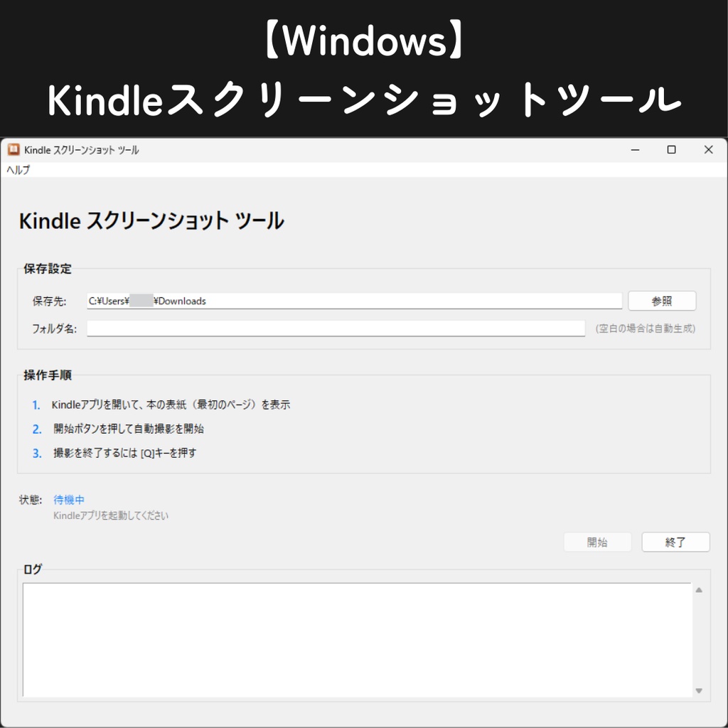Click the 状態: label
Viewport: 728px width, 728px height.
(30, 500)
